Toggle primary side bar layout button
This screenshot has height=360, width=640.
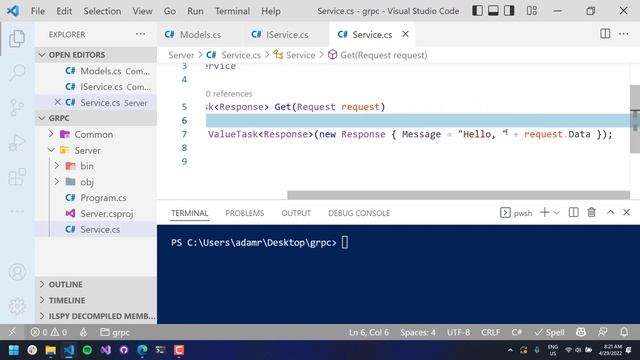click(x=477, y=11)
